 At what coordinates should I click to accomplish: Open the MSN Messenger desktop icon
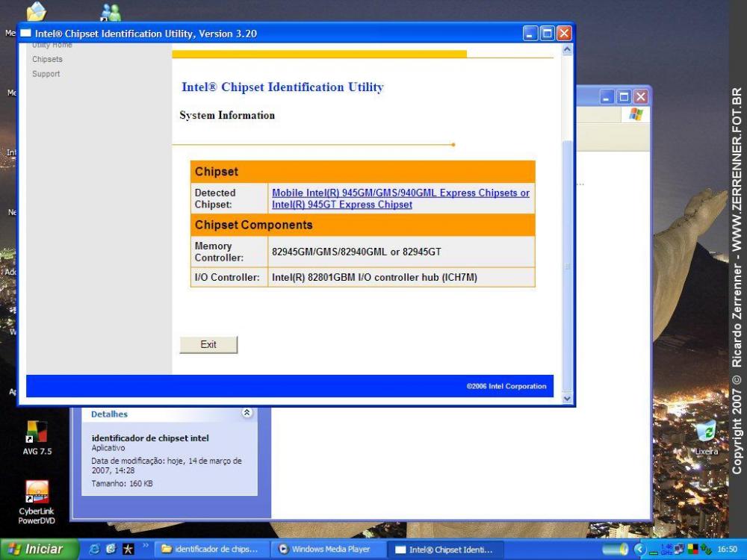coord(111,13)
